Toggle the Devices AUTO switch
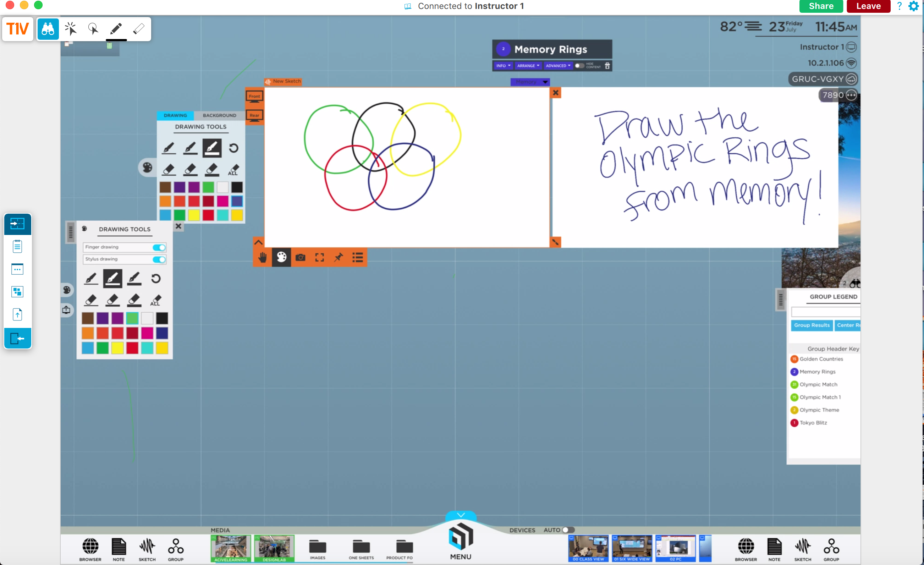 coord(568,530)
